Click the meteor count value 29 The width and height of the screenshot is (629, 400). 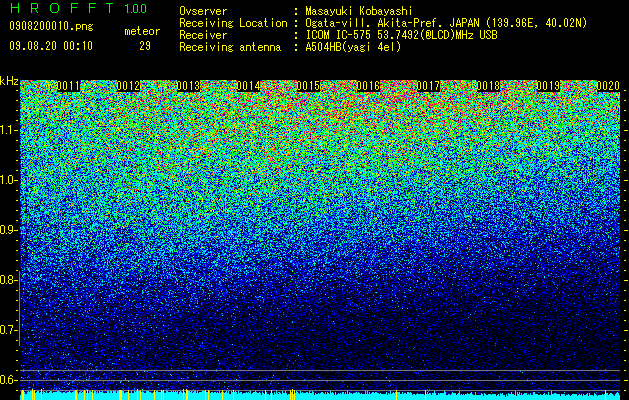pyautogui.click(x=145, y=46)
